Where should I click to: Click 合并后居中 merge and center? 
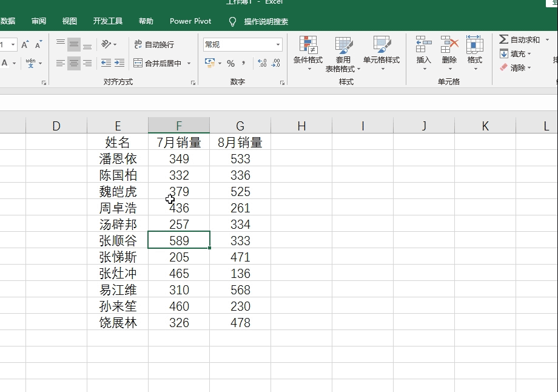158,63
